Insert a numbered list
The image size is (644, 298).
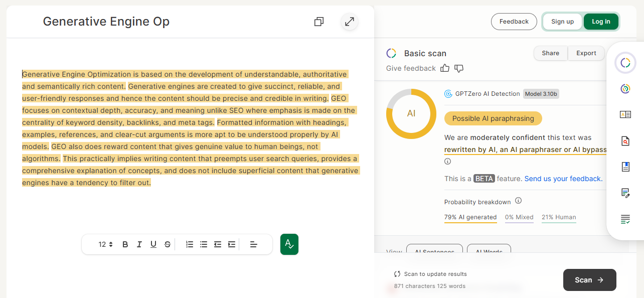[x=190, y=244]
